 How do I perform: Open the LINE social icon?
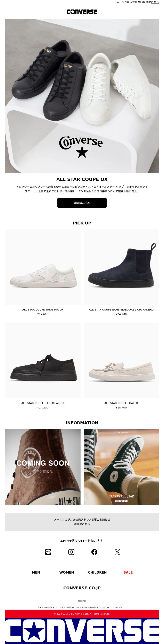(x=48, y=552)
